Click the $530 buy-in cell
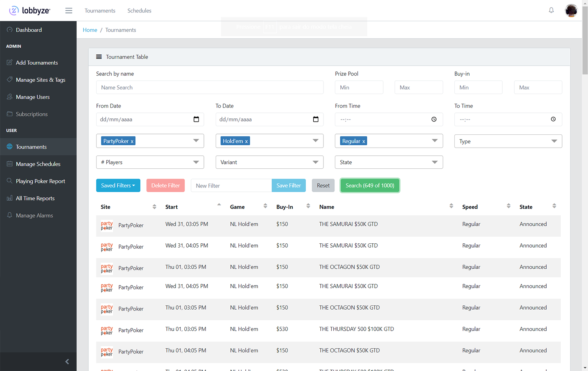This screenshot has height=371, width=588. (x=282, y=329)
